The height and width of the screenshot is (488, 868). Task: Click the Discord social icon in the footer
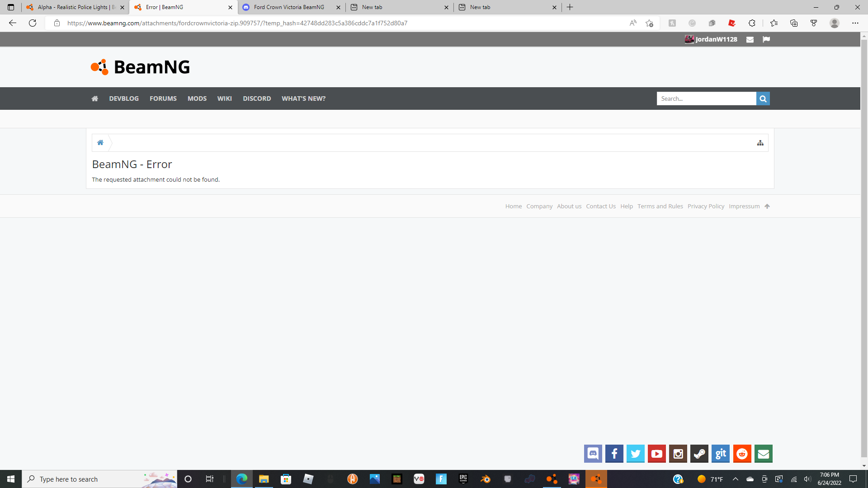[x=593, y=454]
